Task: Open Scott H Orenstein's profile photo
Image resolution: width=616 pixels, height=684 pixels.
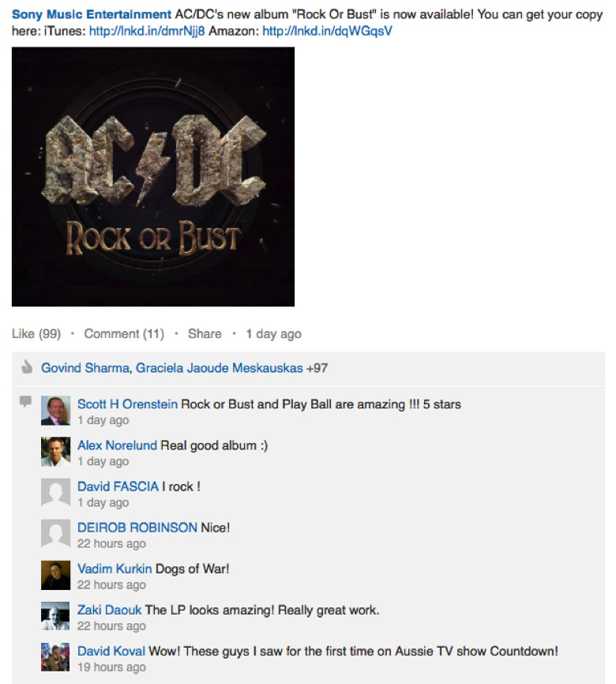Action: pos(55,411)
